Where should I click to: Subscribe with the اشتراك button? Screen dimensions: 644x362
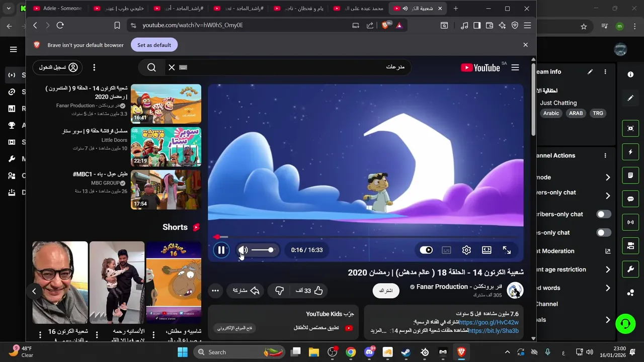(385, 291)
